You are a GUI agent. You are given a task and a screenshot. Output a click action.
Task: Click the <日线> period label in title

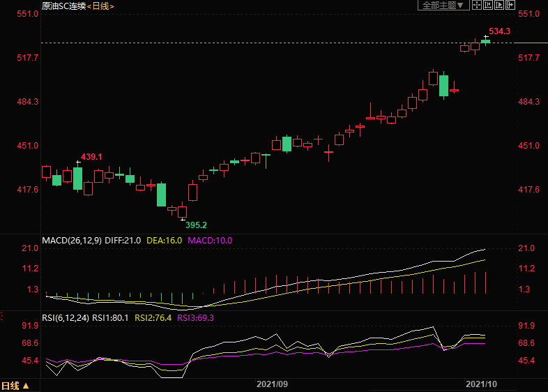tap(100, 6)
